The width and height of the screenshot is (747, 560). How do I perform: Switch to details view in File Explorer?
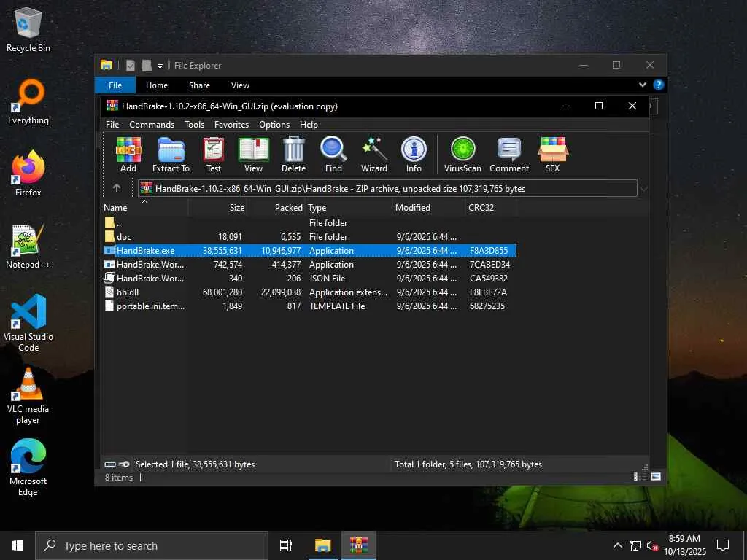point(638,477)
